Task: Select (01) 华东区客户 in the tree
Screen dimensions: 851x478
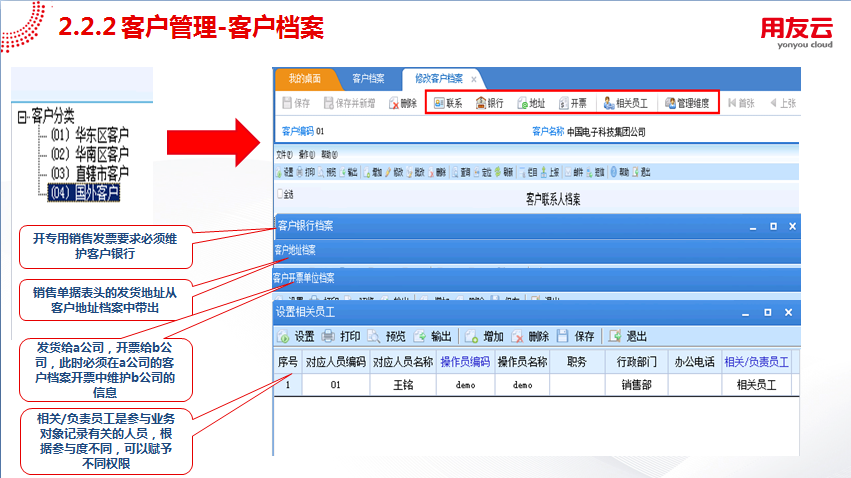Action: pyautogui.click(x=90, y=135)
